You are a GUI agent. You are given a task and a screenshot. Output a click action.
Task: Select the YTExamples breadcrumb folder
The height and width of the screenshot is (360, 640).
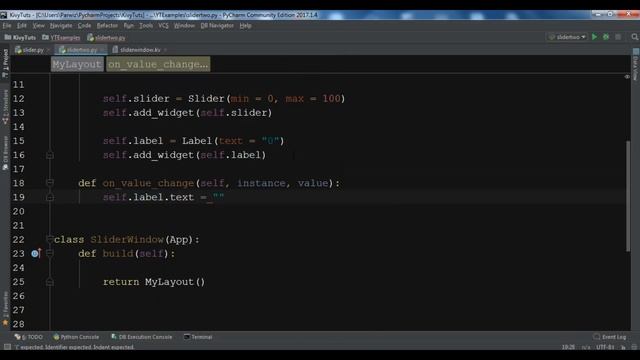[61, 38]
